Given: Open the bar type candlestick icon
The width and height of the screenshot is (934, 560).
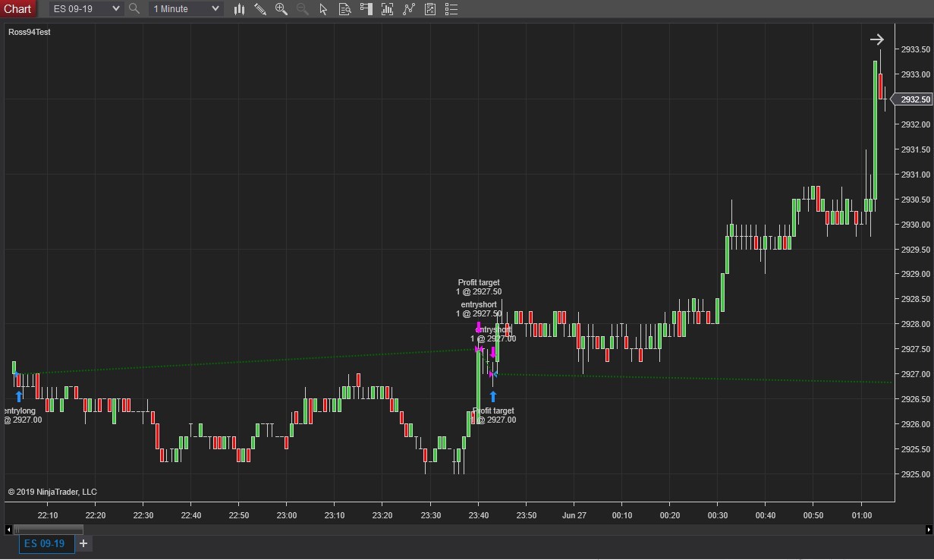Looking at the screenshot, I should coord(239,9).
